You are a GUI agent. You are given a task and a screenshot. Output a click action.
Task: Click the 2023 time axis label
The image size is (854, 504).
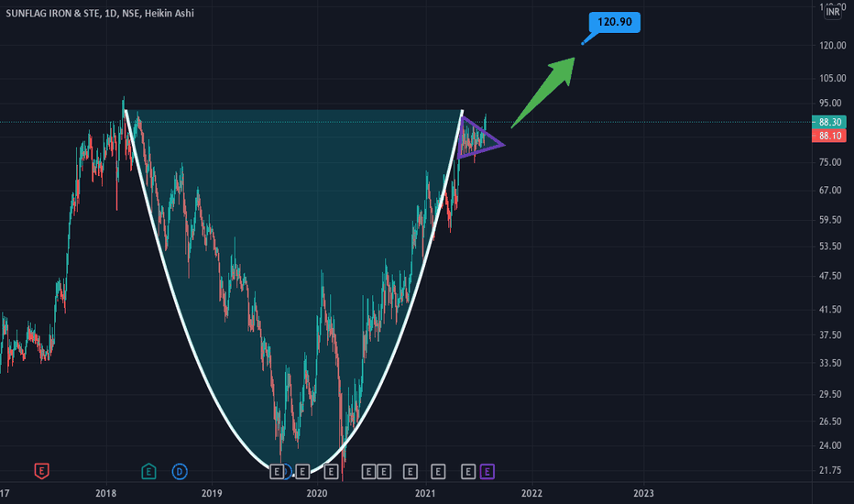click(x=644, y=494)
